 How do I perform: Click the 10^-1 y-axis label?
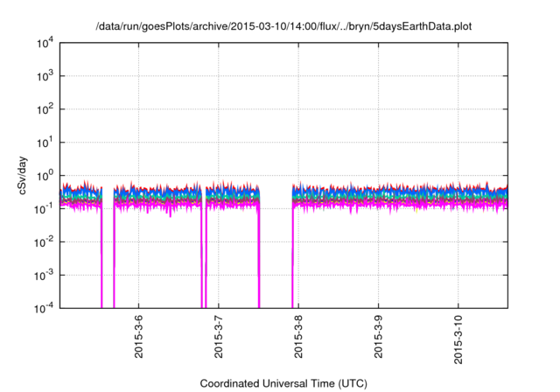(x=44, y=208)
